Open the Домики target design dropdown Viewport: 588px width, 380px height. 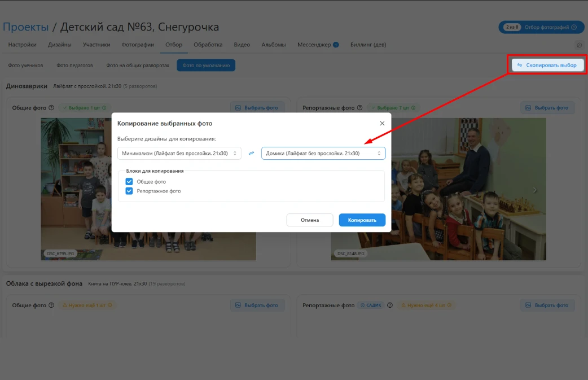(x=323, y=153)
